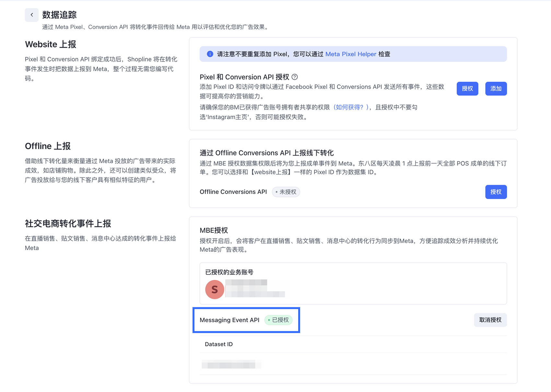The height and width of the screenshot is (392, 551).
Task: Click the Dataset ID label
Action: [219, 344]
